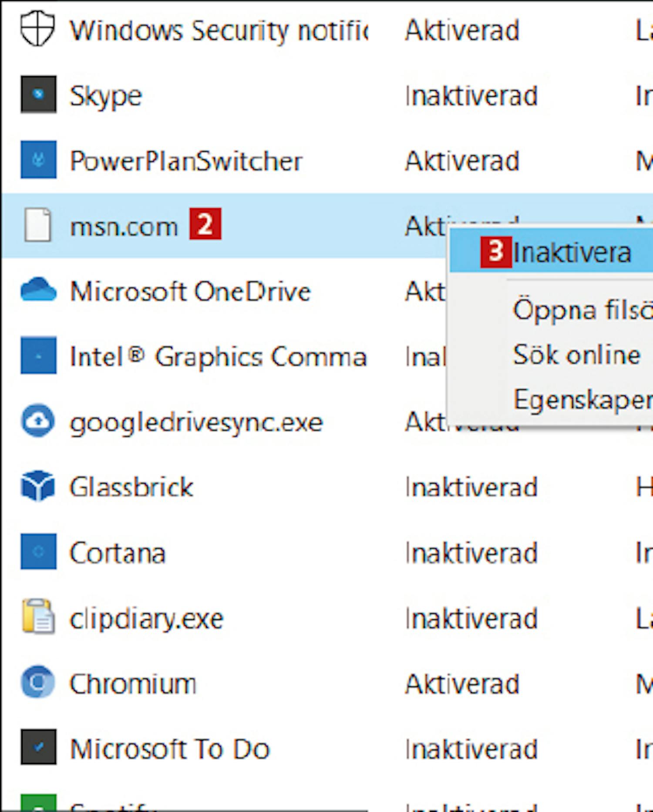Viewport: 653px width, 812px height.
Task: Select the clipdiary.exe row name
Action: pos(146,619)
